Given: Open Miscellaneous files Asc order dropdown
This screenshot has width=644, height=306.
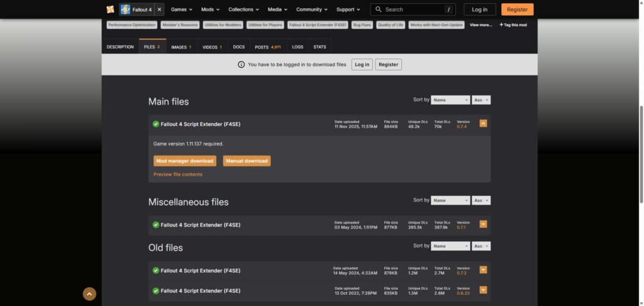Looking at the screenshot, I should (481, 200).
